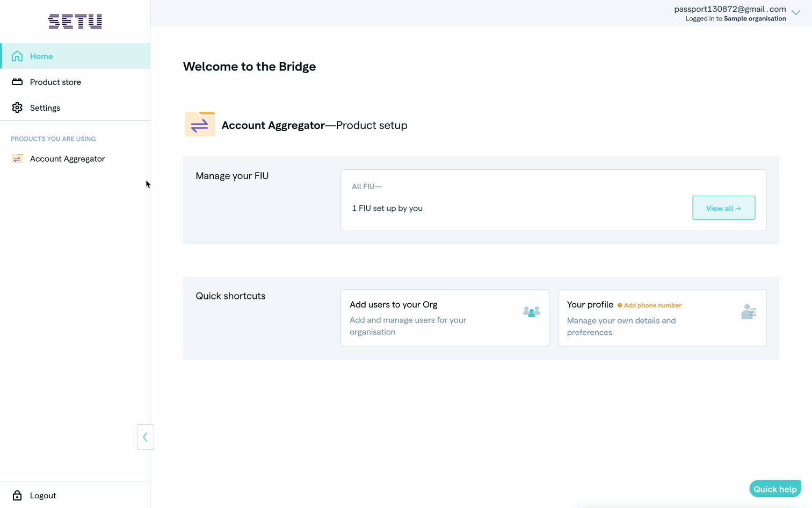This screenshot has height=508, width=812.
Task: Click the View all button
Action: click(x=723, y=208)
